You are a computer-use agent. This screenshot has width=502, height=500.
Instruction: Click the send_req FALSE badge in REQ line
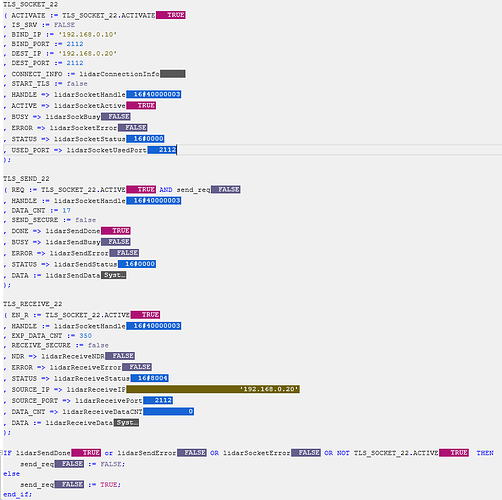tap(226, 190)
